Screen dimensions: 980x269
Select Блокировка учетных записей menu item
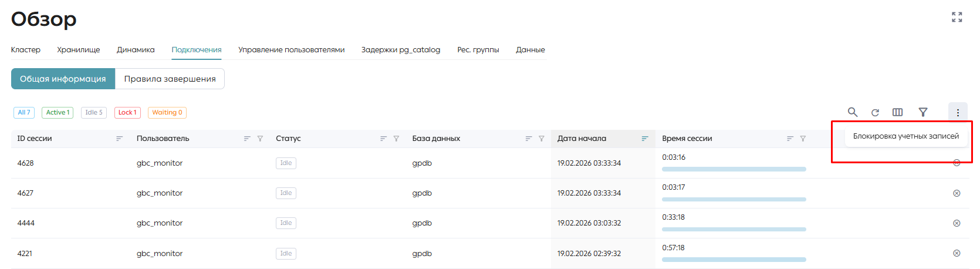click(906, 136)
